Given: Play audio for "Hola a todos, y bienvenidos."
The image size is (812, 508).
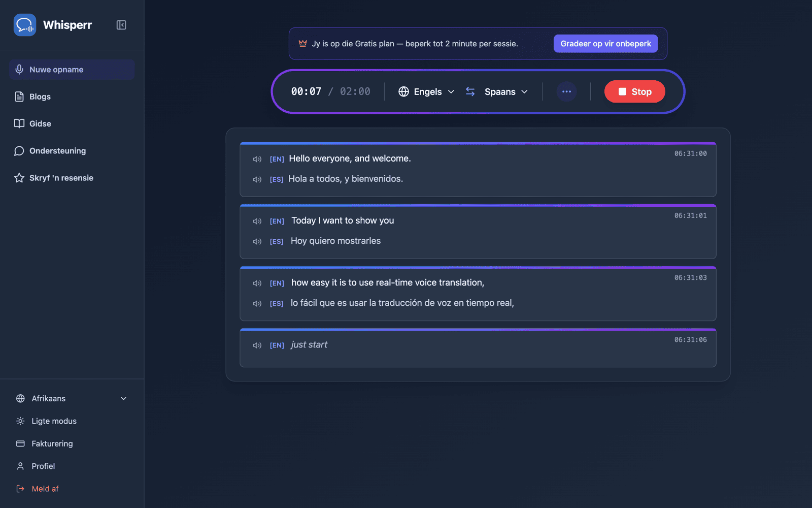Looking at the screenshot, I should tap(257, 179).
